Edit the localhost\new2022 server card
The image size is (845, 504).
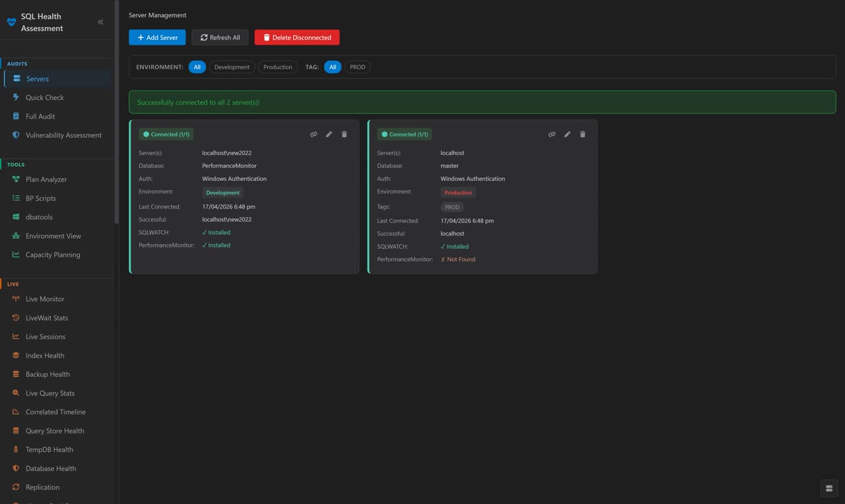point(329,134)
